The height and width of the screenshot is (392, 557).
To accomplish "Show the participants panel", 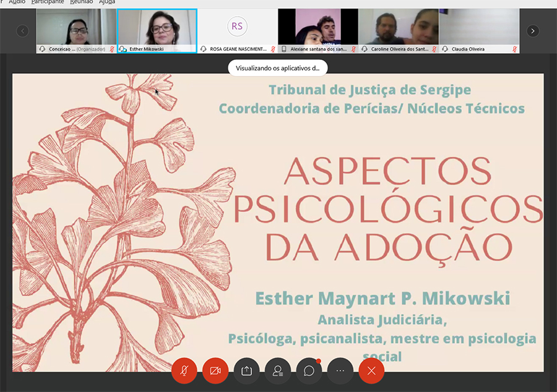I will click(278, 370).
